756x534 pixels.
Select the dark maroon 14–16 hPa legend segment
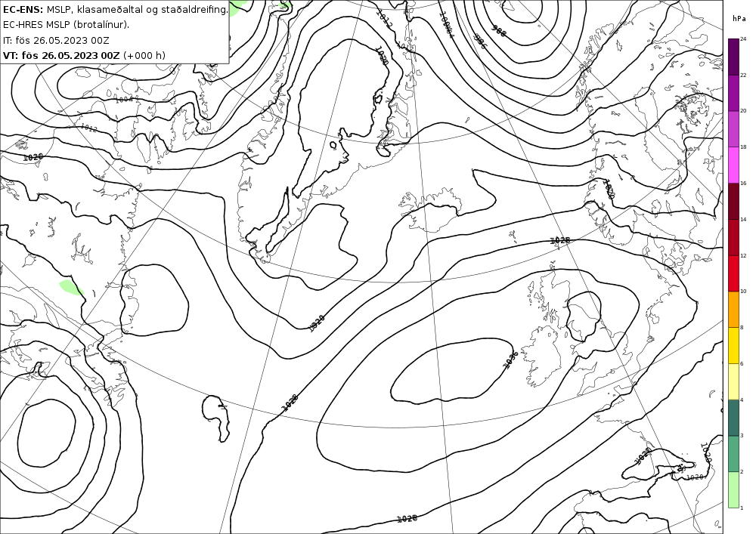point(733,201)
